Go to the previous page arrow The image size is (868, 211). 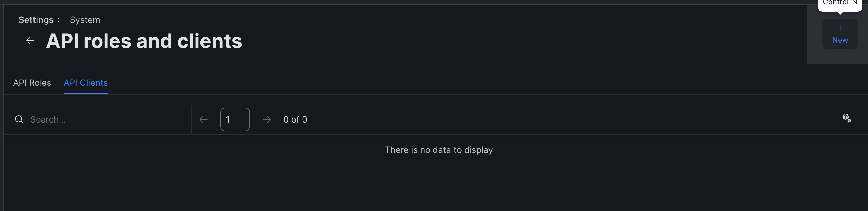[204, 120]
